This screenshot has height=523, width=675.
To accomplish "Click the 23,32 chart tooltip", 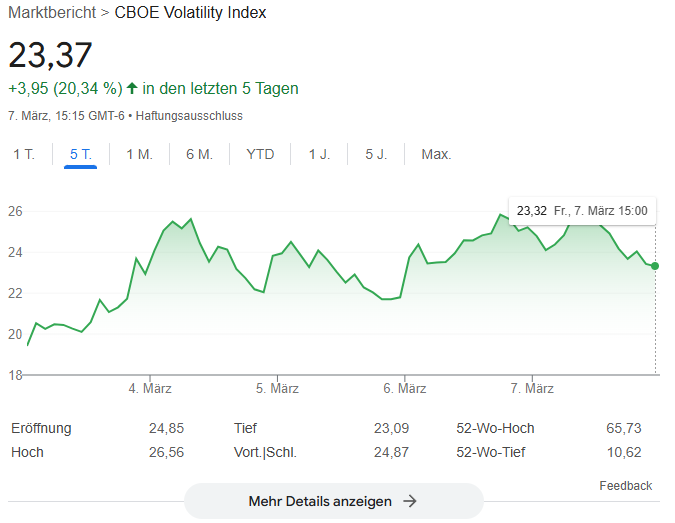I will (x=582, y=211).
